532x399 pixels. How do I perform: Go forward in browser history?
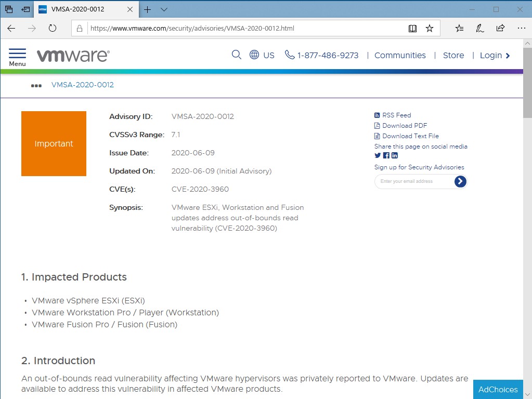(32, 28)
